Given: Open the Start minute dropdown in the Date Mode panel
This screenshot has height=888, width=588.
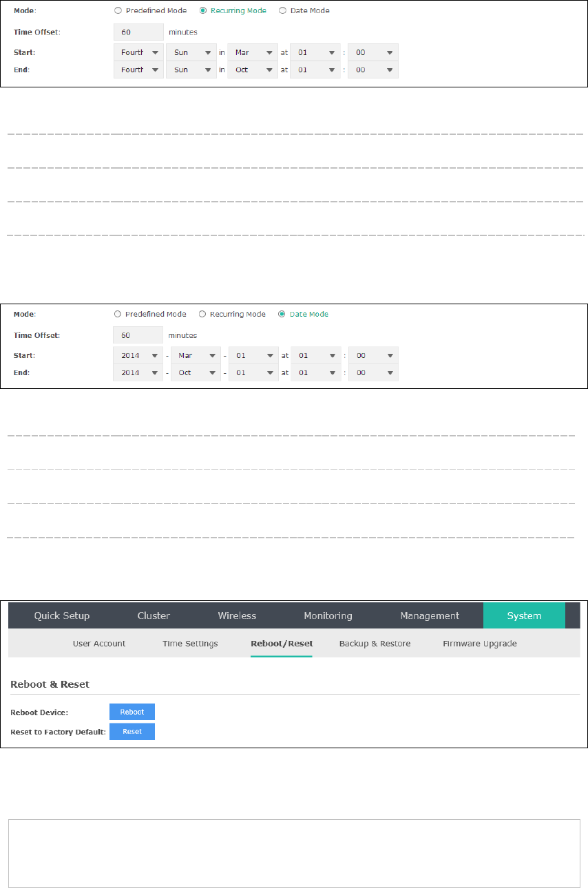Looking at the screenshot, I should pyautogui.click(x=373, y=355).
